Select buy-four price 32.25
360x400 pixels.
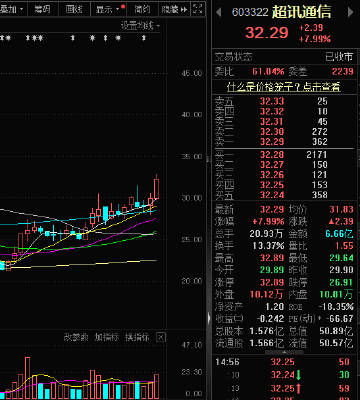(x=272, y=185)
